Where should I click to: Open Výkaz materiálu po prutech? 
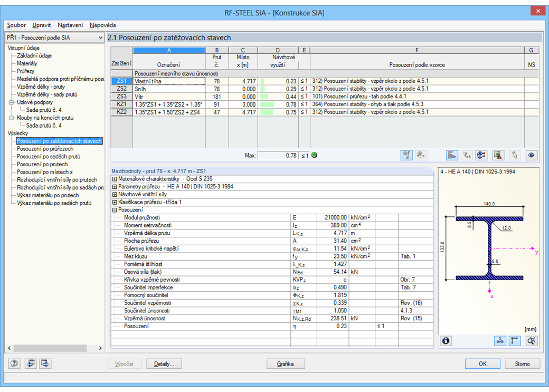tap(48, 195)
